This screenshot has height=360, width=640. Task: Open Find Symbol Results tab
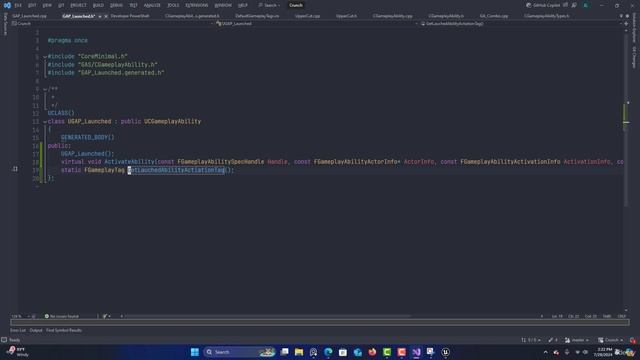(64, 330)
